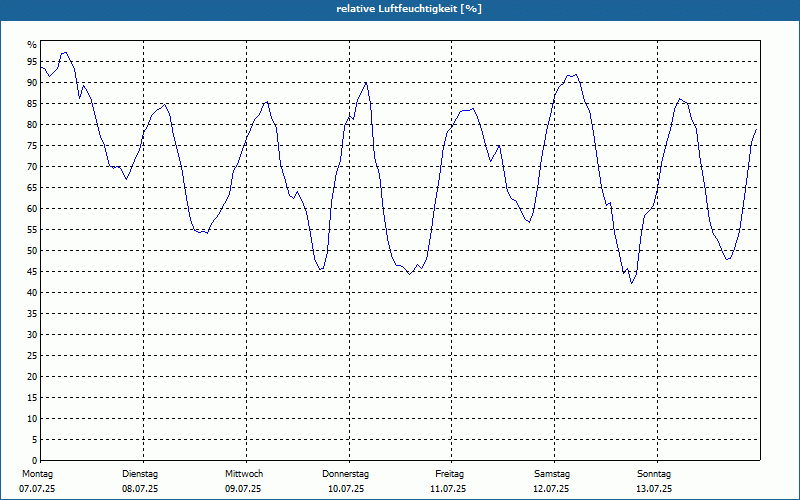Click the 95 value on the y-axis
800x500 pixels.
[x=32, y=62]
